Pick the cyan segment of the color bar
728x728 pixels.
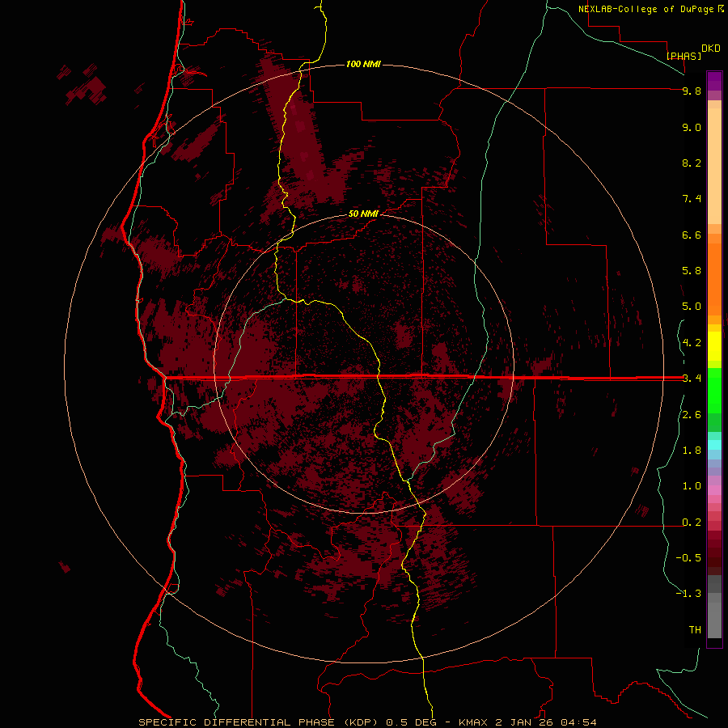[x=714, y=445]
